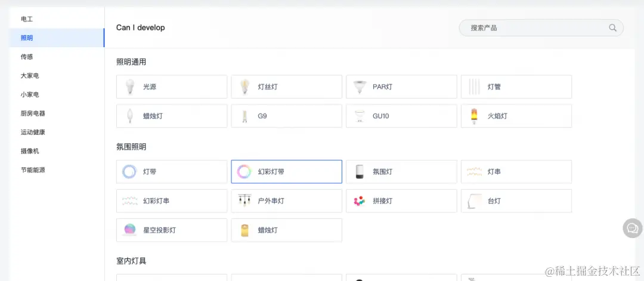Open the PAR灯 product card
644x281 pixels.
(x=401, y=87)
